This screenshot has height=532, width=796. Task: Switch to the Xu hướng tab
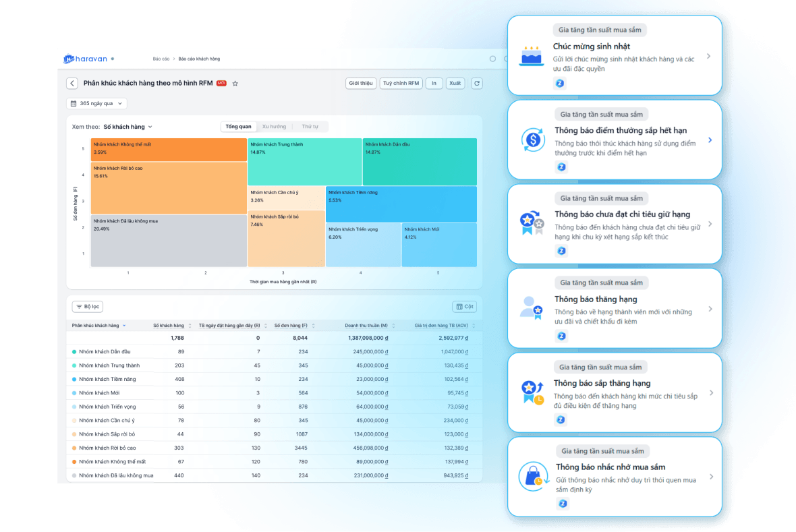click(x=274, y=126)
